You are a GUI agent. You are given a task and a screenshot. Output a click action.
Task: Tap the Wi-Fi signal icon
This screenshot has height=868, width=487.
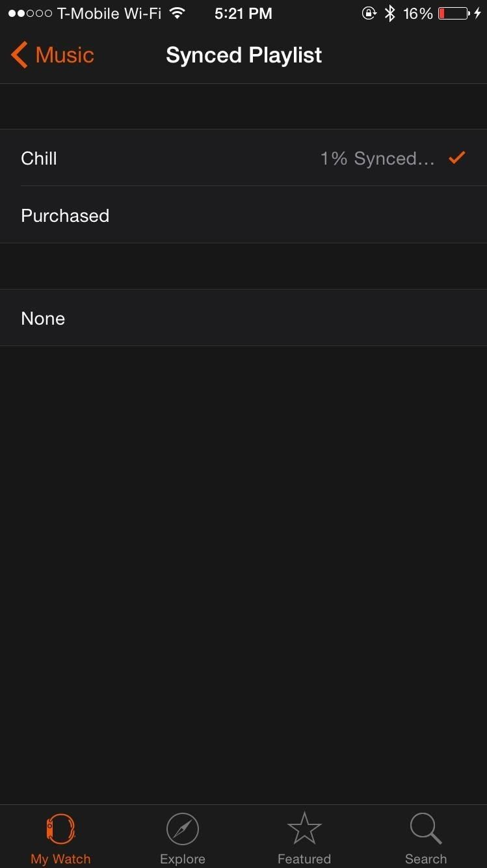177,14
